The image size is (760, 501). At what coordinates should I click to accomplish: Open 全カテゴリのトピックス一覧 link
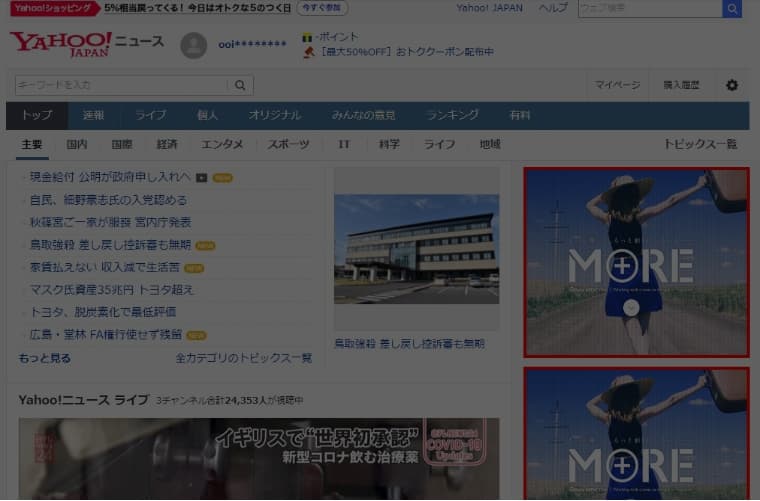(x=244, y=359)
